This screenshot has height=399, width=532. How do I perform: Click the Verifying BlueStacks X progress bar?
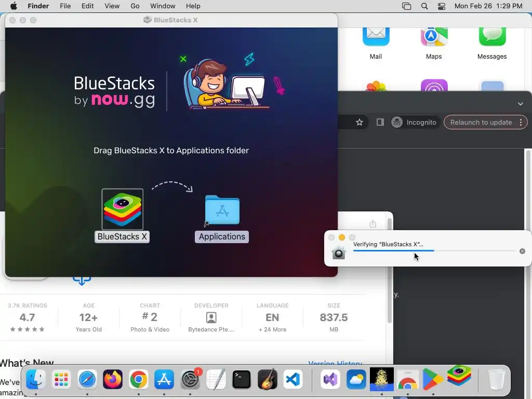pos(434,251)
